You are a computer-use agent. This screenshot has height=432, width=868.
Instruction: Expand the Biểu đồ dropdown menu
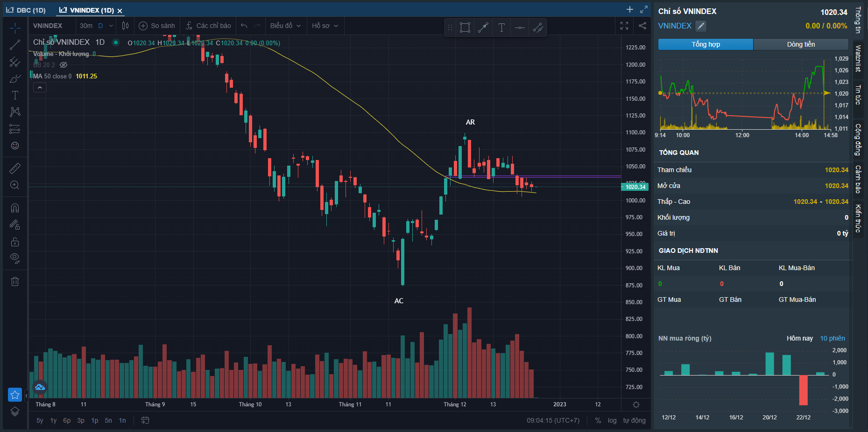(285, 26)
